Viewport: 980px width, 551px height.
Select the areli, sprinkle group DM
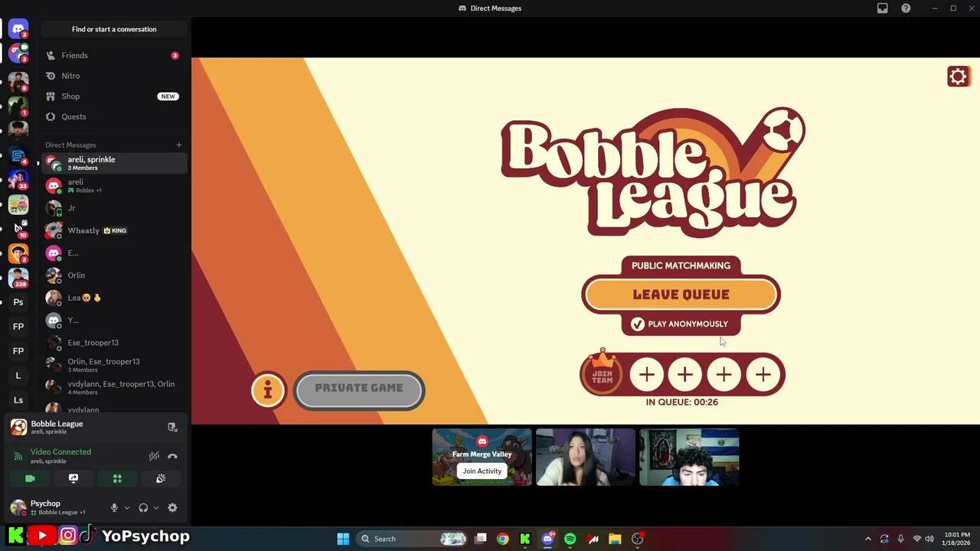(114, 163)
